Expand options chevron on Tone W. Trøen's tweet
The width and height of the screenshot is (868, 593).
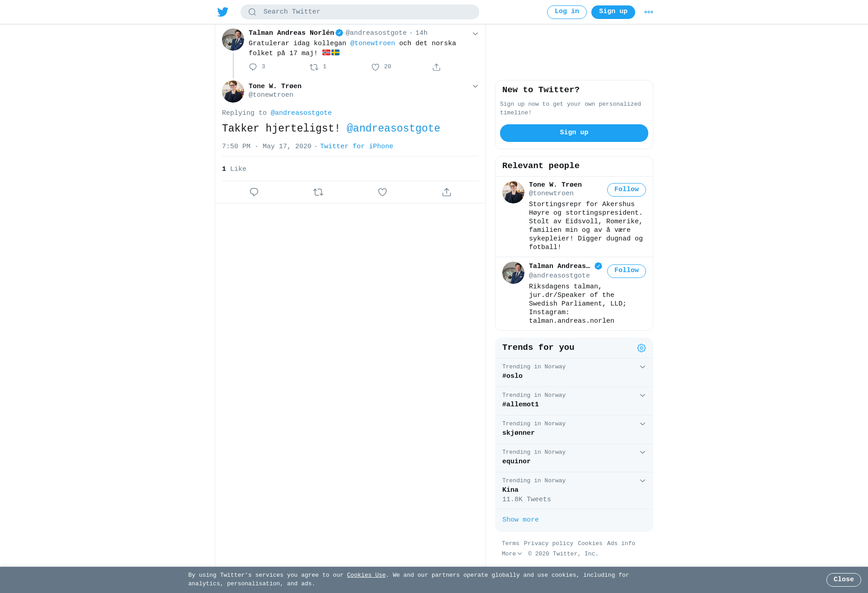pyautogui.click(x=475, y=86)
